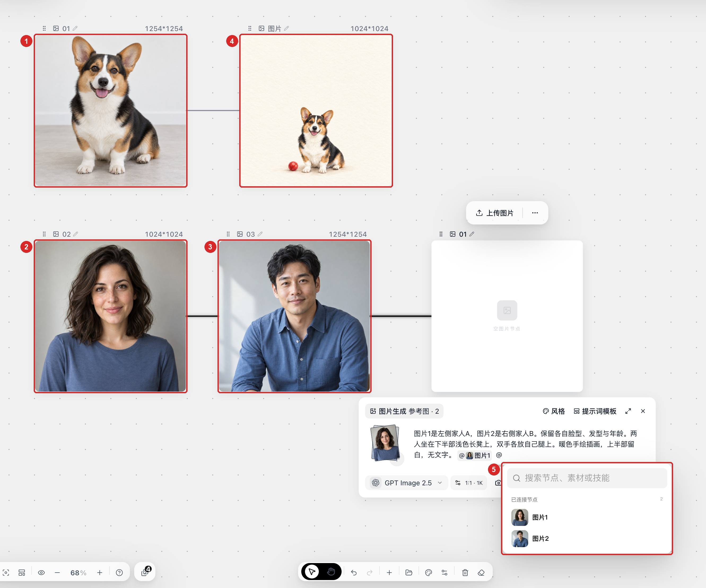Close the image generation panel

643,411
